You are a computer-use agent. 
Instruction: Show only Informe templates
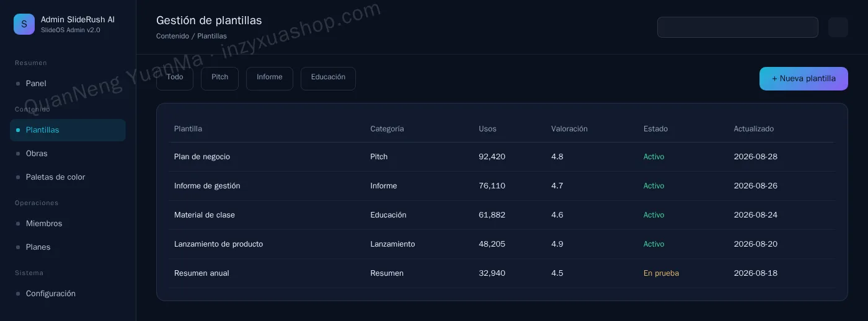(x=270, y=79)
